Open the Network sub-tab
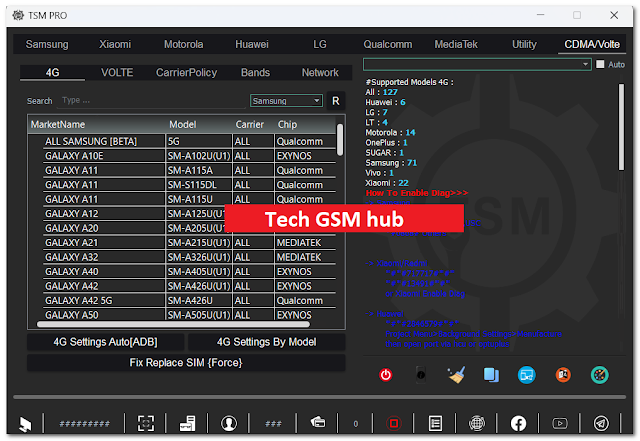 click(320, 72)
